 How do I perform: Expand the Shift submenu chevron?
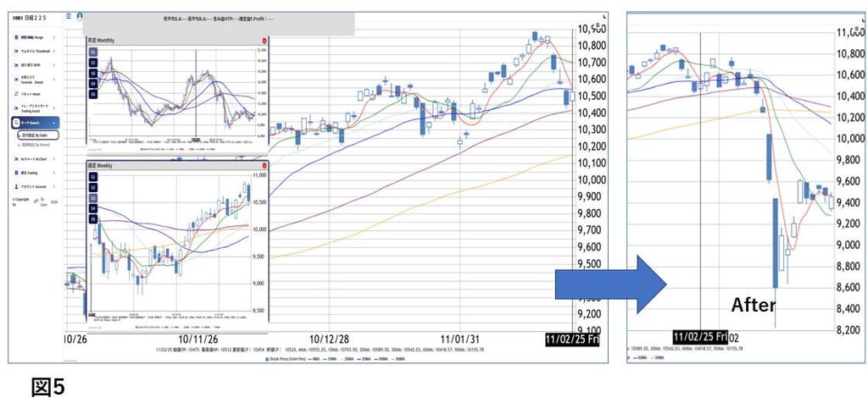click(53, 65)
